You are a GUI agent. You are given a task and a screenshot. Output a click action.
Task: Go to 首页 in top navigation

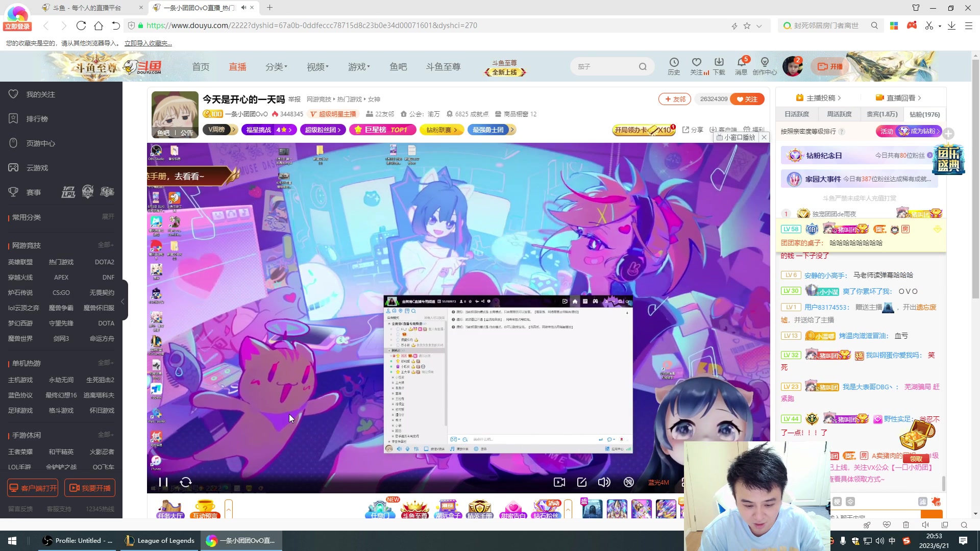coord(201,67)
